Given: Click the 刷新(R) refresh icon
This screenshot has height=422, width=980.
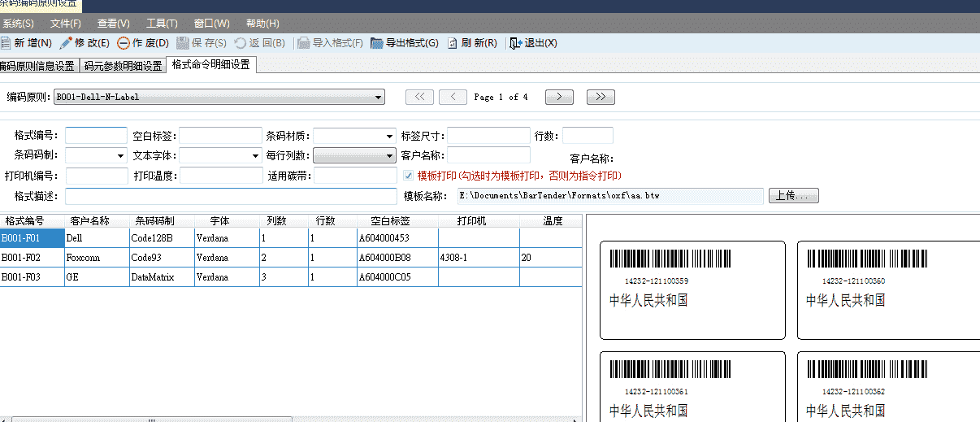Looking at the screenshot, I should 453,43.
